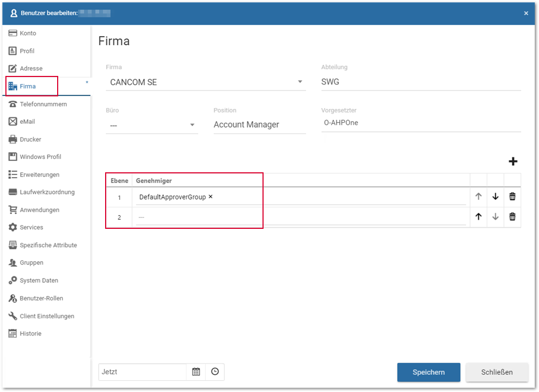This screenshot has height=392, width=539.
Task: Click the Schließen button
Action: [497, 372]
